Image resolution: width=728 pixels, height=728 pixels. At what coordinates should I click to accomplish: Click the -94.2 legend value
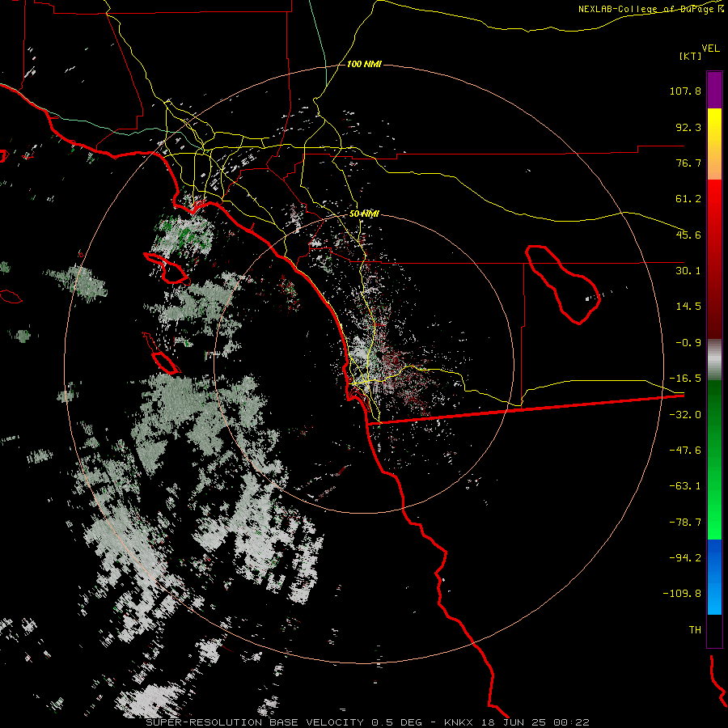[685, 558]
